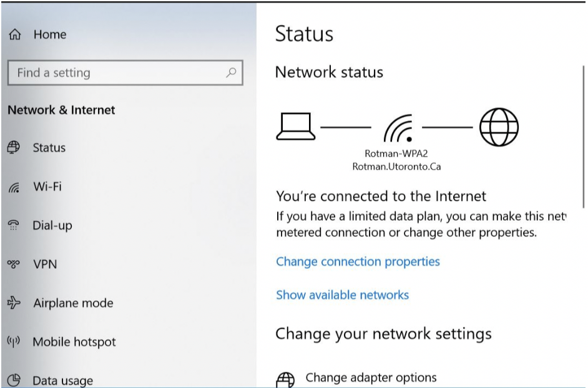
Task: Click the VPN icon in the sidebar
Action: pyautogui.click(x=13, y=264)
